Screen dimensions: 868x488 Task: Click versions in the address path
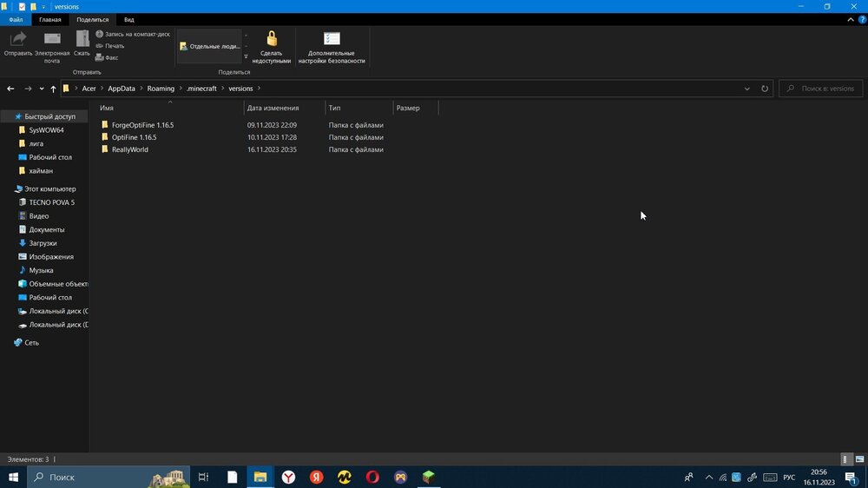click(240, 89)
